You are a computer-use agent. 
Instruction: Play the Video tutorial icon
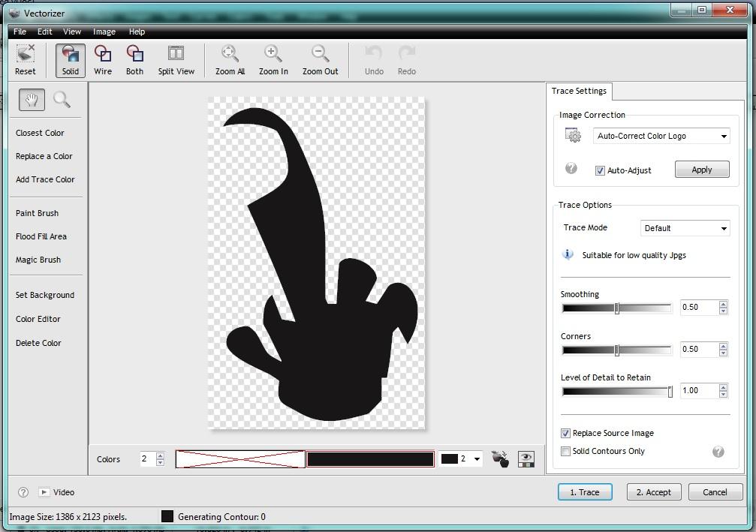point(44,492)
